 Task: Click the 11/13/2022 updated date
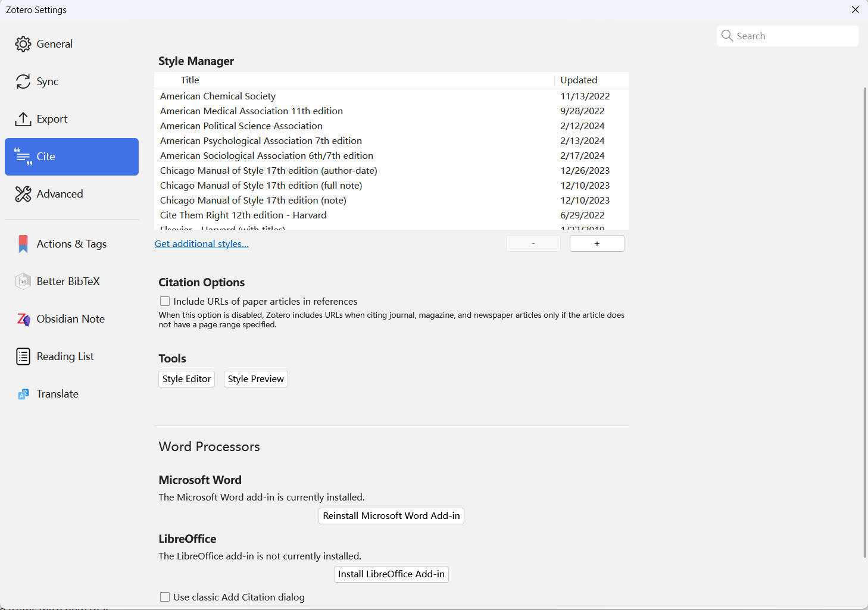pos(585,96)
